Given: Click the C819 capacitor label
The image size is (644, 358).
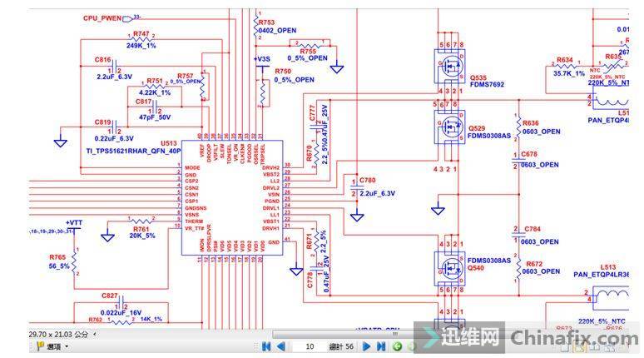Looking at the screenshot, I should point(102,122).
